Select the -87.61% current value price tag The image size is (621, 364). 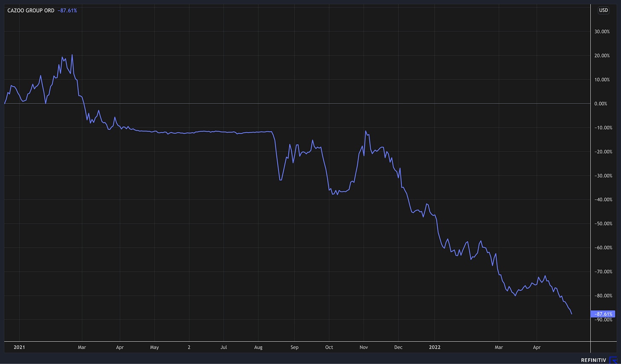click(603, 314)
